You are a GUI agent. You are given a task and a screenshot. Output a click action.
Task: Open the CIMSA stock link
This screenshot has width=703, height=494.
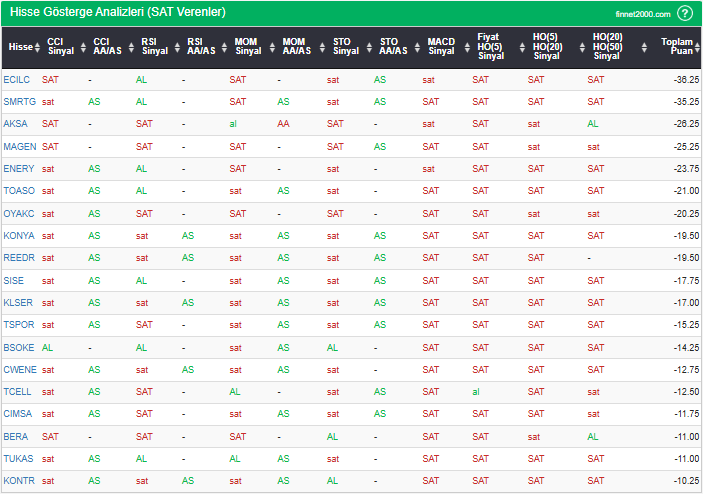17,413
